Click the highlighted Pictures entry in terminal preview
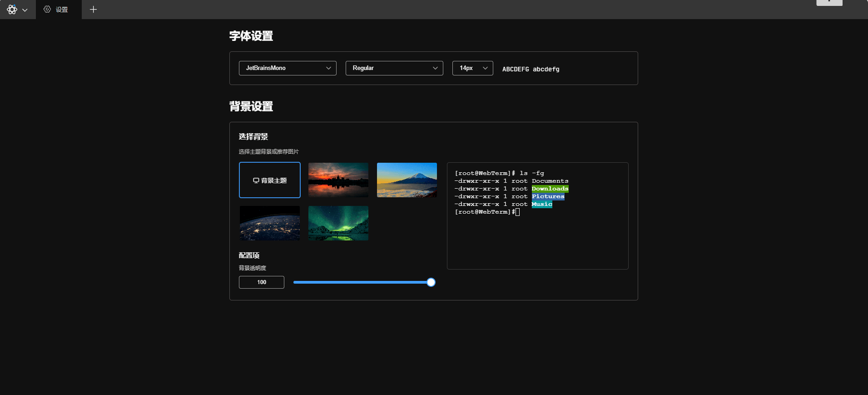 [x=548, y=196]
